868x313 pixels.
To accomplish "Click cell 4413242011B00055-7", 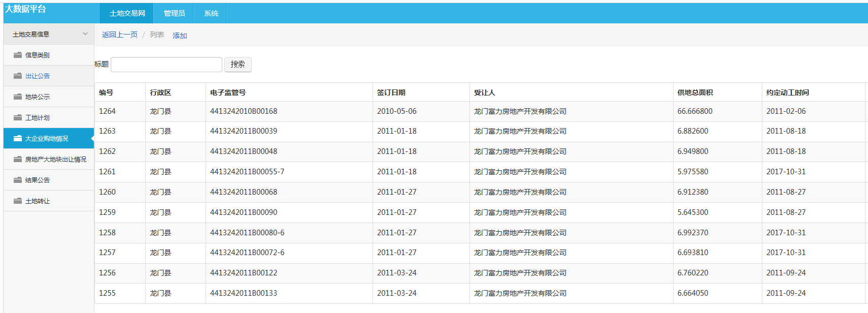I will [x=247, y=172].
